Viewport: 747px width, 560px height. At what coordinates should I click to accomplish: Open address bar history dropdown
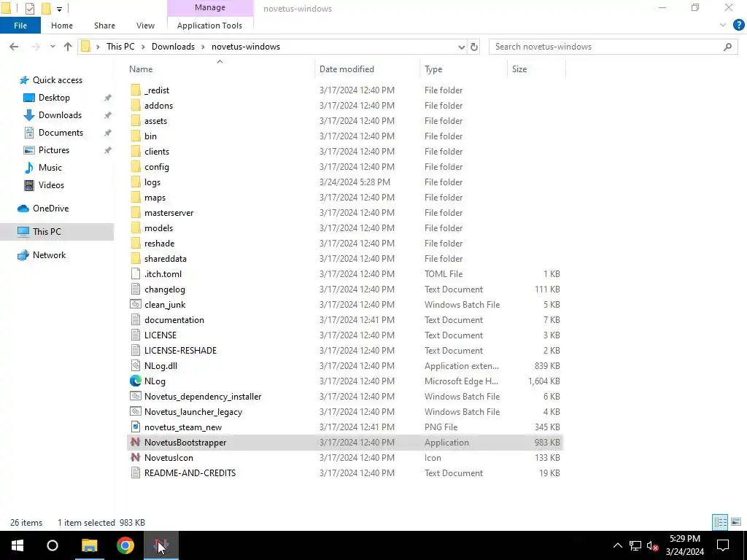[x=461, y=47]
